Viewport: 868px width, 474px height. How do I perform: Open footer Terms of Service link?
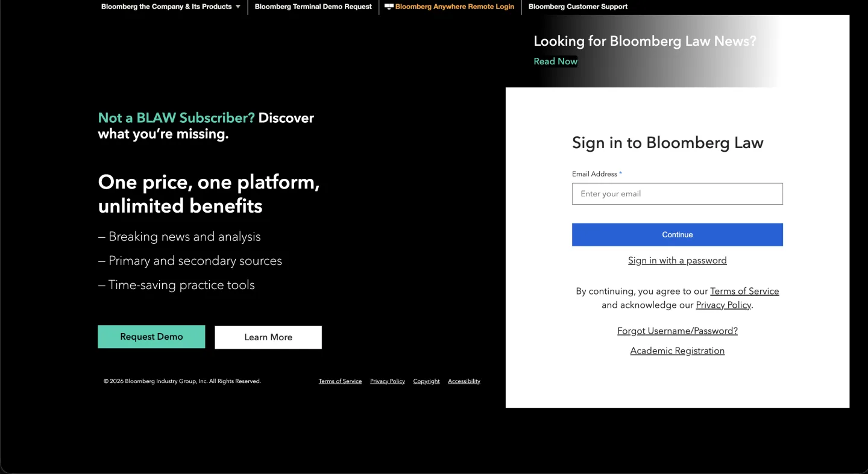pos(340,381)
